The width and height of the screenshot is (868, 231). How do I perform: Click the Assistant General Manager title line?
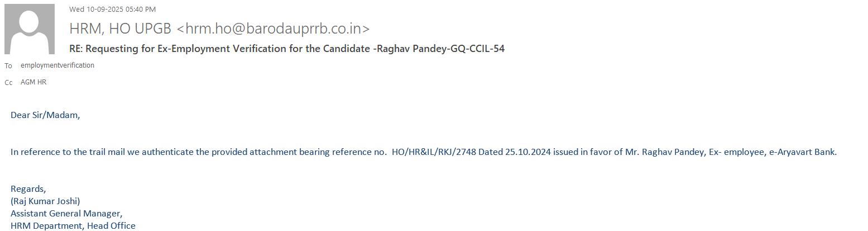66,213
